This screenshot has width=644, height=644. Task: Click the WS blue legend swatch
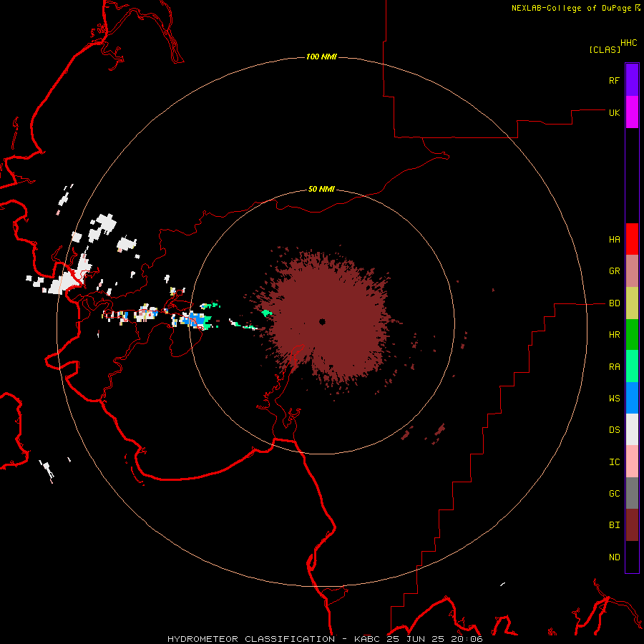632,398
